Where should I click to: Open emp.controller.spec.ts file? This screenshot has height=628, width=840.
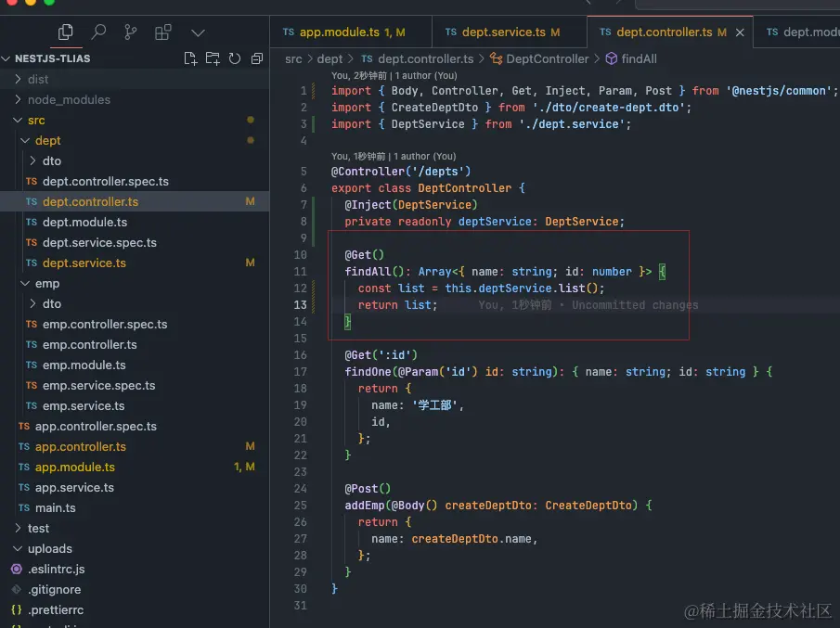coord(105,325)
